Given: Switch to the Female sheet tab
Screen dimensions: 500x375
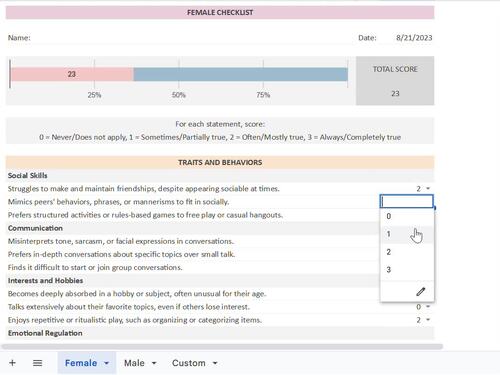Looking at the screenshot, I should (81, 363).
